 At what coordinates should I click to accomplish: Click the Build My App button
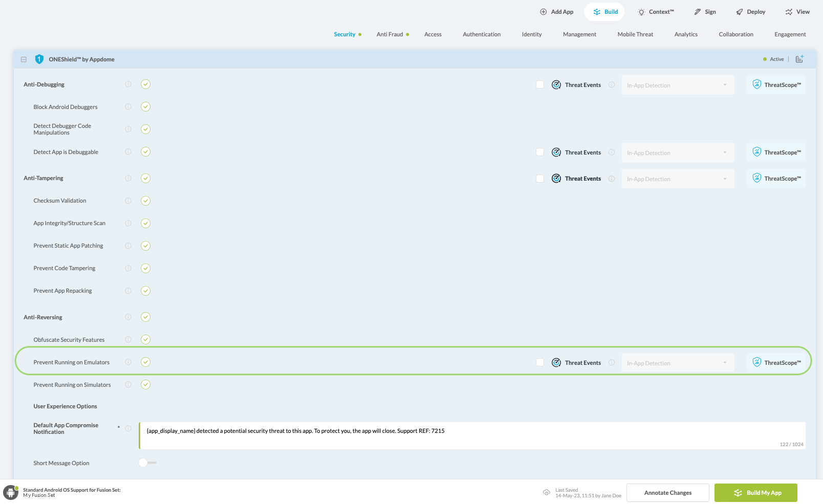coord(755,493)
